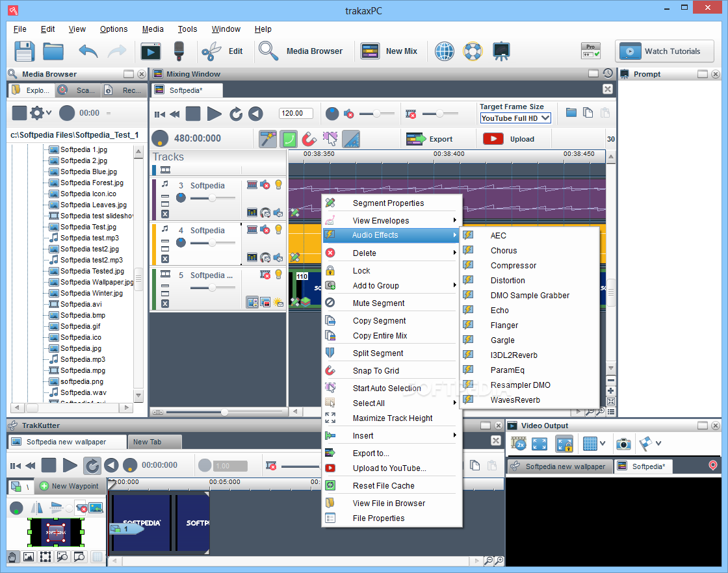Click the magic wand tool in Mixing Window
Image resolution: width=728 pixels, height=573 pixels.
pos(268,139)
